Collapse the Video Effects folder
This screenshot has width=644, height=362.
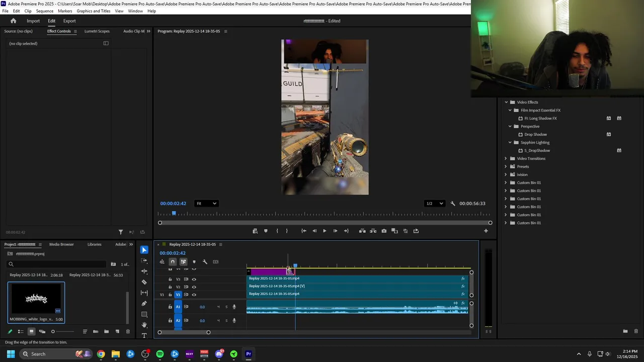click(506, 102)
